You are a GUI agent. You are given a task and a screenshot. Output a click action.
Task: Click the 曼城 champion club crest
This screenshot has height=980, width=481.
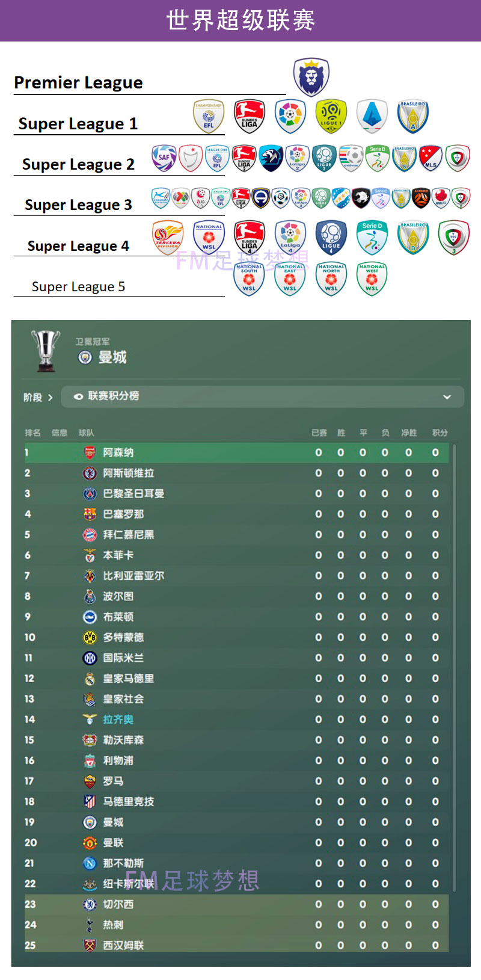point(85,357)
